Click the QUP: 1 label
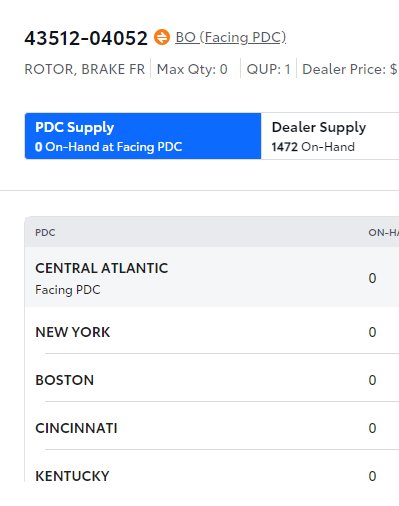 pos(268,69)
